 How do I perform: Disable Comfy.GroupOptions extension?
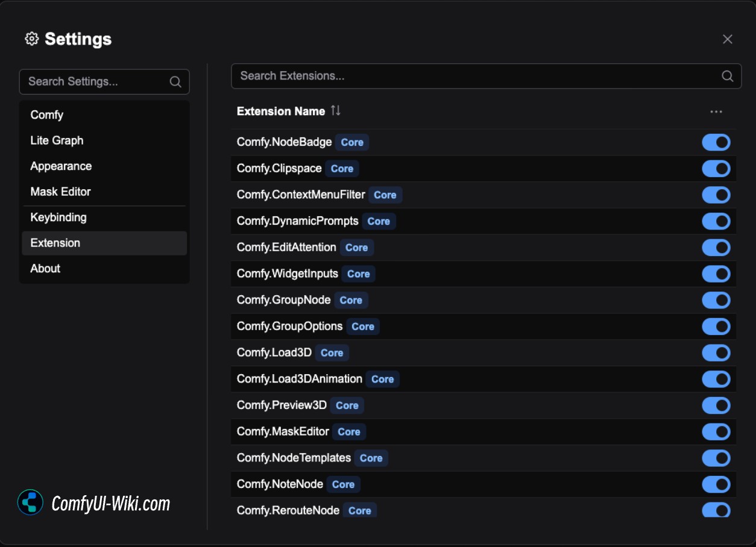click(x=716, y=327)
